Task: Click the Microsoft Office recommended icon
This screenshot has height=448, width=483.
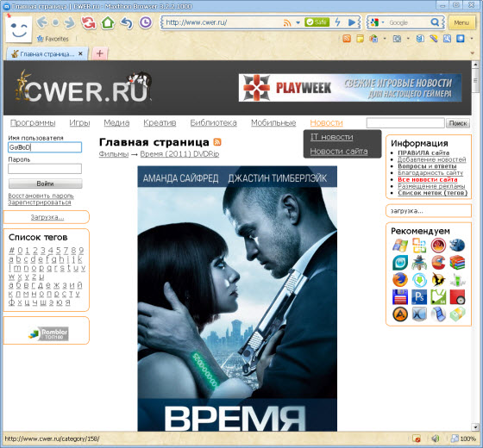Action: pyautogui.click(x=419, y=246)
